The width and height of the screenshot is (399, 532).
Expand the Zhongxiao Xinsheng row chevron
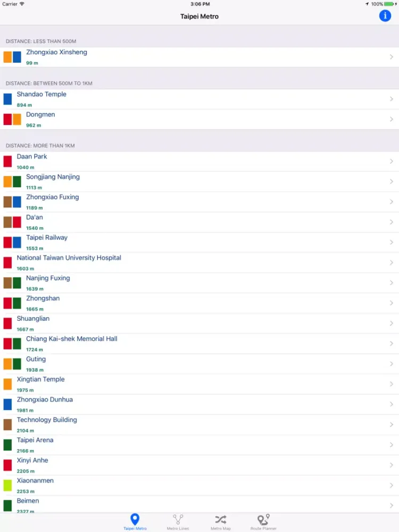coord(391,57)
